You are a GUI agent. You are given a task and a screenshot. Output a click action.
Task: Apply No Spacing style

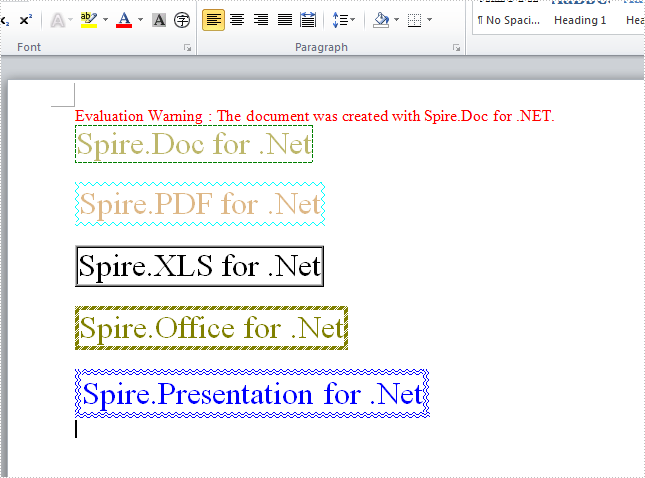pos(508,20)
